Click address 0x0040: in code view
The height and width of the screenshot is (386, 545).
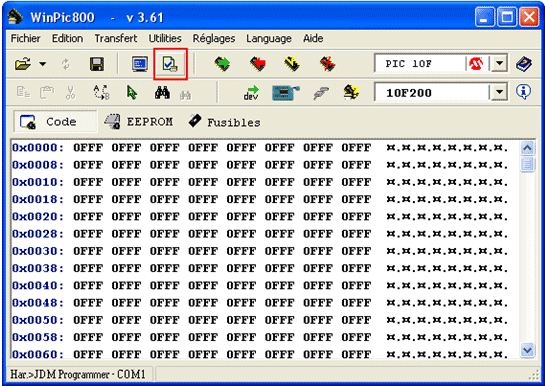point(38,286)
